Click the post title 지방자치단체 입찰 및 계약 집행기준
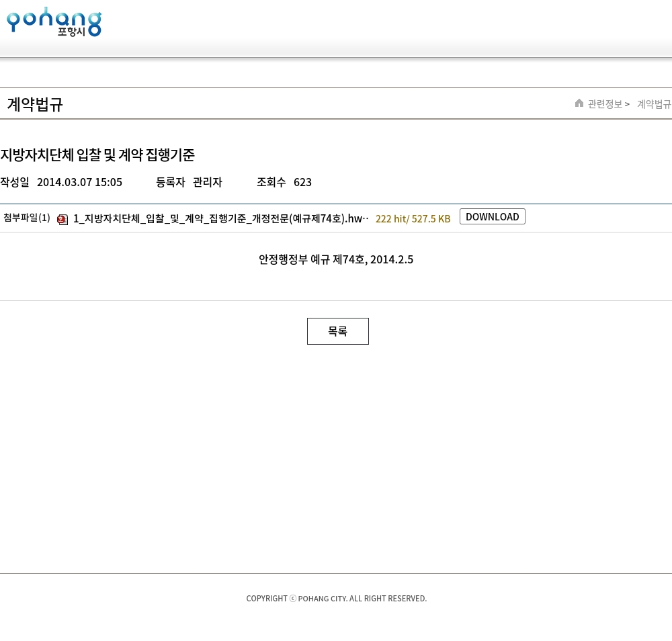 pos(97,155)
